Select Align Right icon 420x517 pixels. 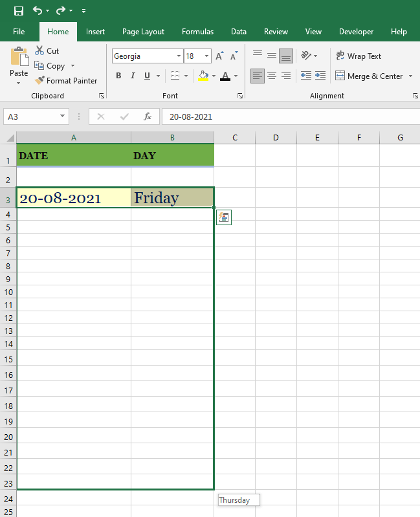(286, 76)
